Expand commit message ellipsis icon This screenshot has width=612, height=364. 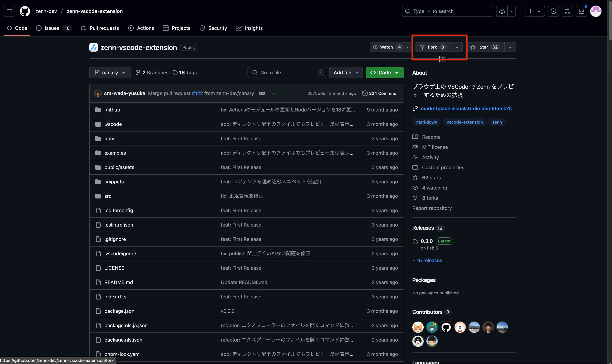pos(262,93)
